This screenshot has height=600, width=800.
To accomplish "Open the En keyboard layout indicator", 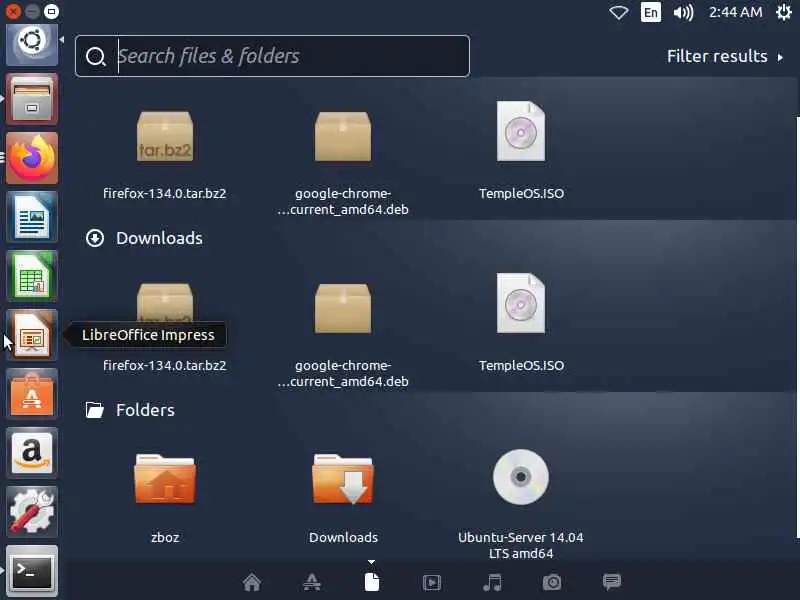I will (x=651, y=12).
